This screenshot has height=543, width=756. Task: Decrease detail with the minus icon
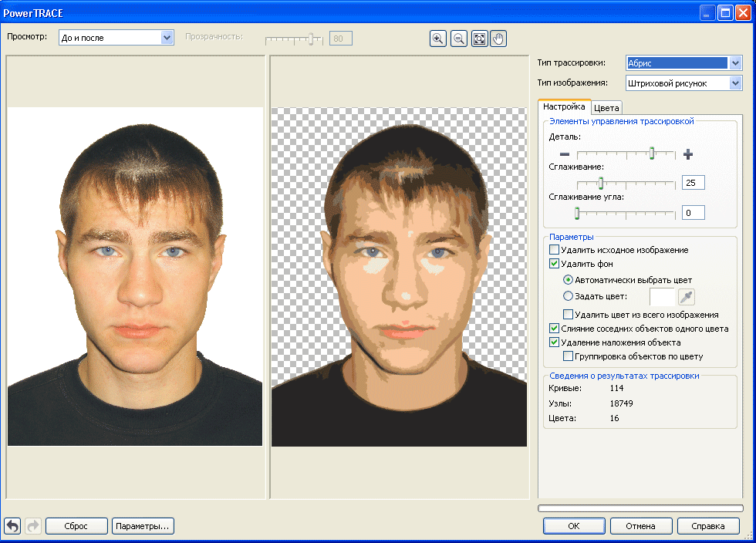pos(565,154)
